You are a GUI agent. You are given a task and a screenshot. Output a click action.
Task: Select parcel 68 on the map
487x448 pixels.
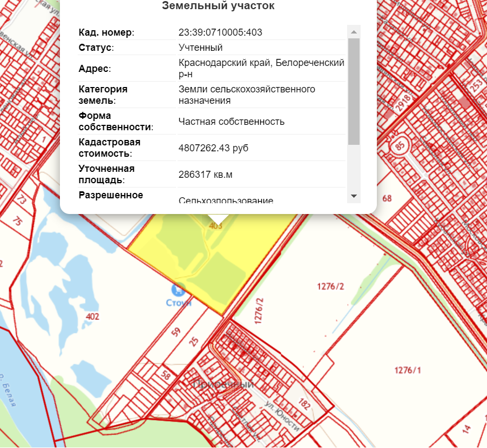387,198
